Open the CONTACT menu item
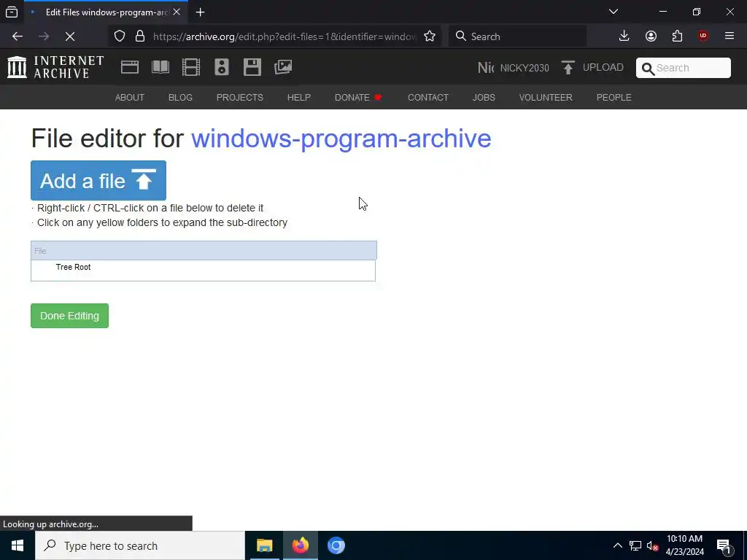This screenshot has width=747, height=560. pos(427,98)
